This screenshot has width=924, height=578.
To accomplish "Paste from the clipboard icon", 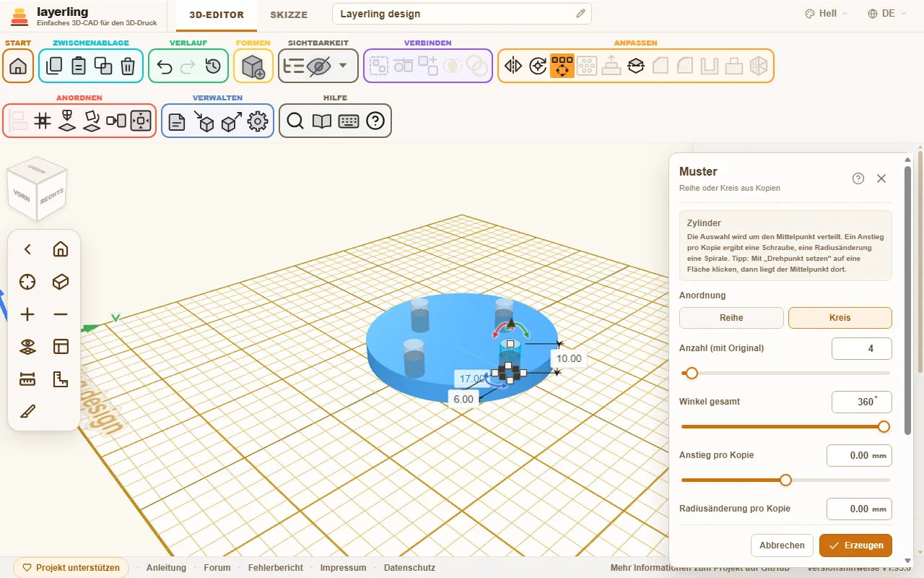I will pos(79,66).
